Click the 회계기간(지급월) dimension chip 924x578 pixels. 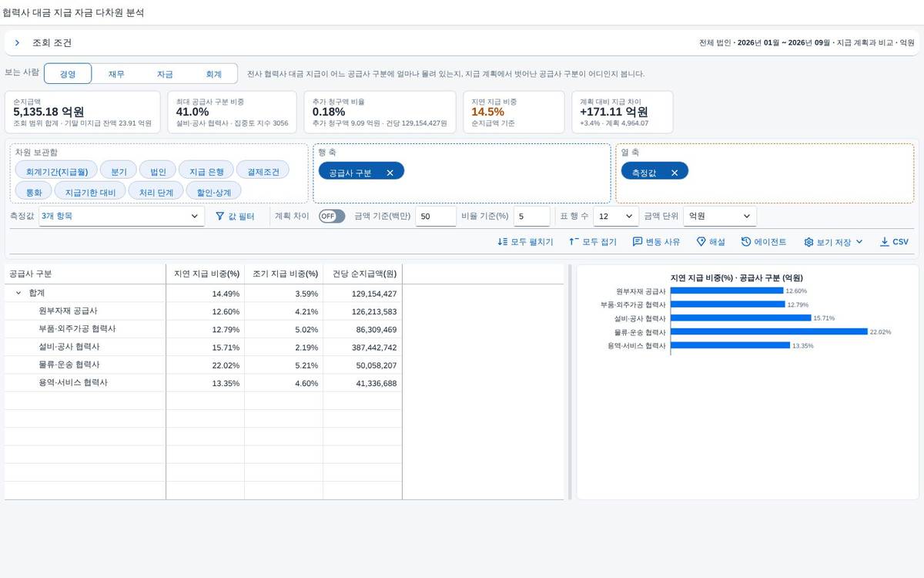(57, 171)
